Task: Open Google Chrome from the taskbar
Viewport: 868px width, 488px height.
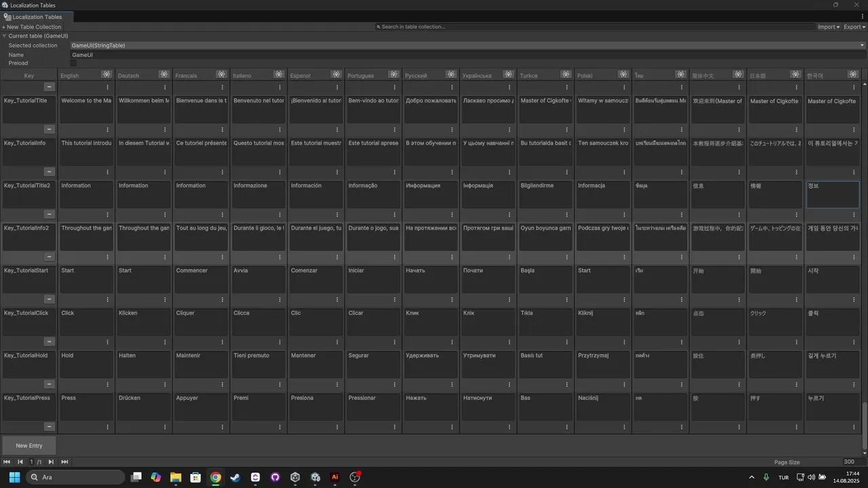Action: (x=215, y=477)
